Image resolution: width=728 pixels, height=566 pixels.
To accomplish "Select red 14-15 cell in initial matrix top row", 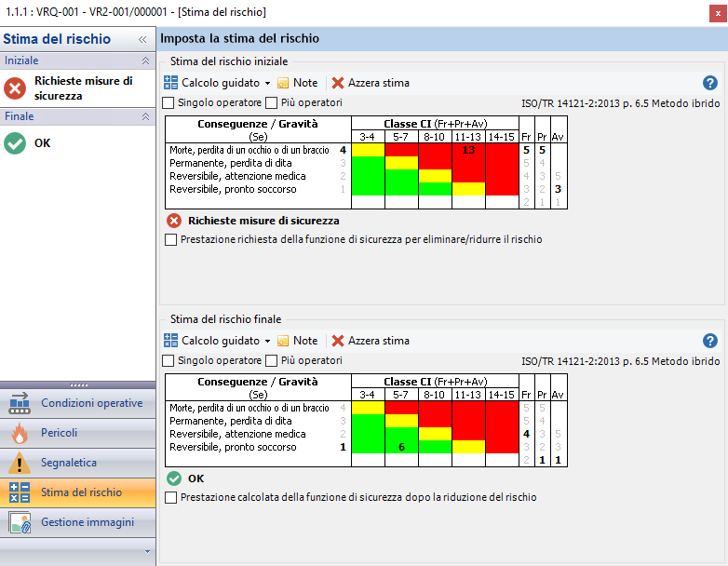I will (501, 149).
